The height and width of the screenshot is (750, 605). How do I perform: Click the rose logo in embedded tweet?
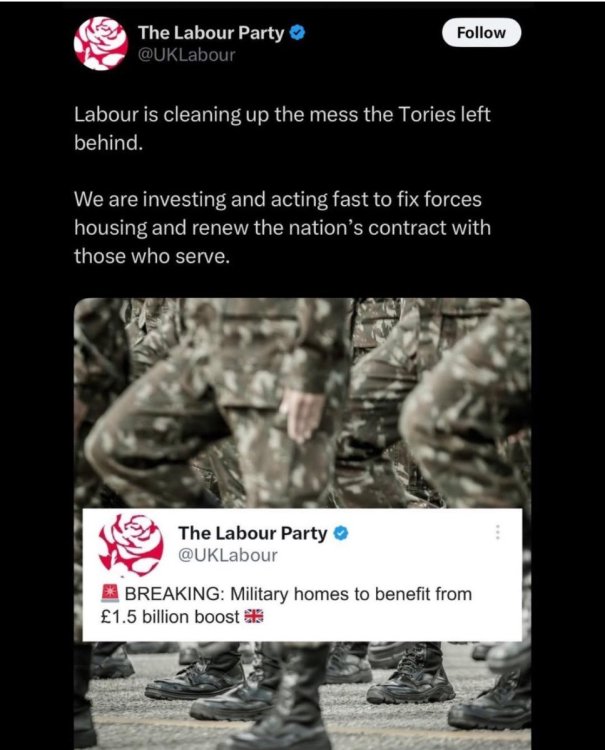(131, 545)
